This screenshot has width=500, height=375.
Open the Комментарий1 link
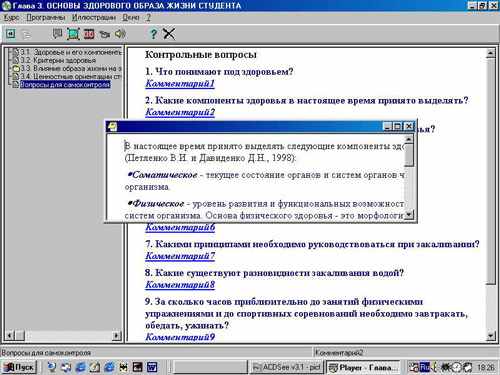180,83
